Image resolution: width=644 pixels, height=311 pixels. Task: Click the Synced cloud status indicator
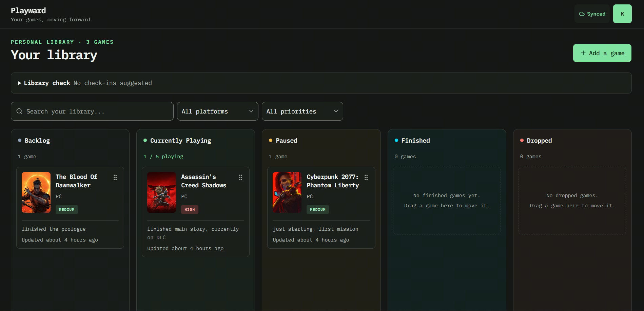tap(592, 14)
